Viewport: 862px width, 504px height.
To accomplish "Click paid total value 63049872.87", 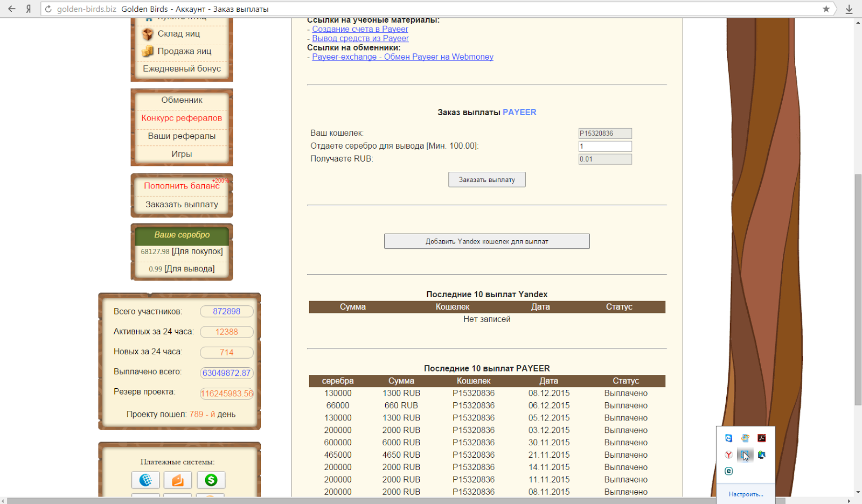I will pyautogui.click(x=226, y=373).
